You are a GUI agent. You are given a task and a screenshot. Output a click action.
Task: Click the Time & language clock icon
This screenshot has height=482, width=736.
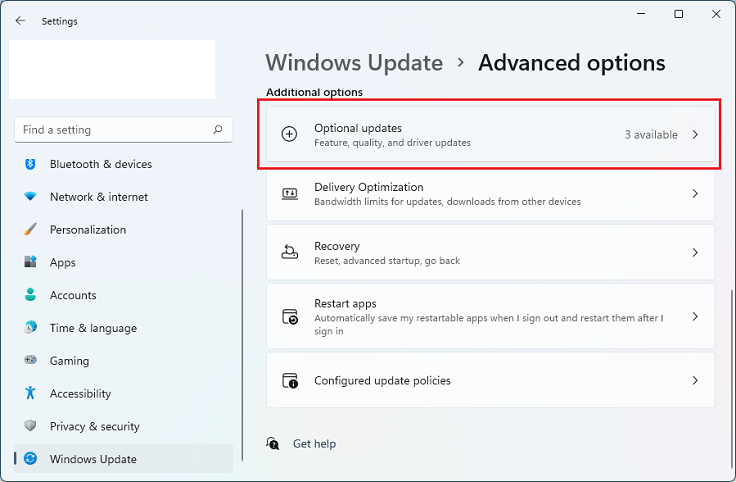click(x=30, y=328)
